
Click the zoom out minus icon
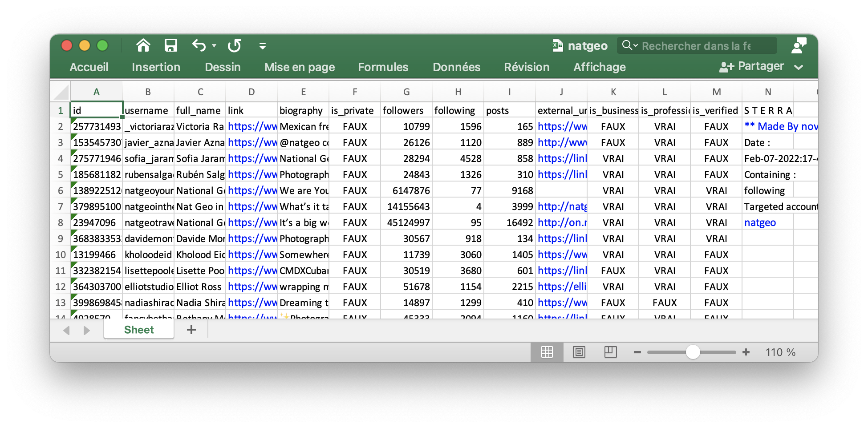[637, 352]
